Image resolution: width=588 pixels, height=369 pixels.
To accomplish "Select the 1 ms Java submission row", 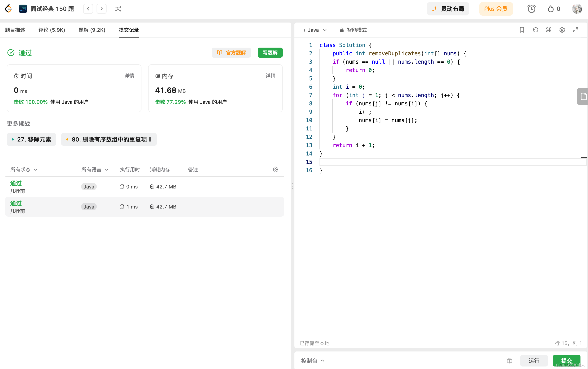I will tap(145, 207).
